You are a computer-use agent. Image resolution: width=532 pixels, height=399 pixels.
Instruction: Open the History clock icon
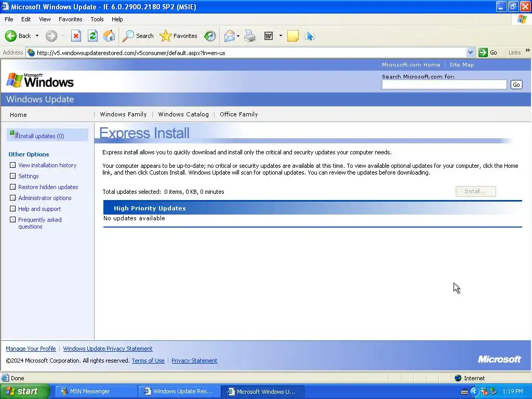pyautogui.click(x=210, y=36)
